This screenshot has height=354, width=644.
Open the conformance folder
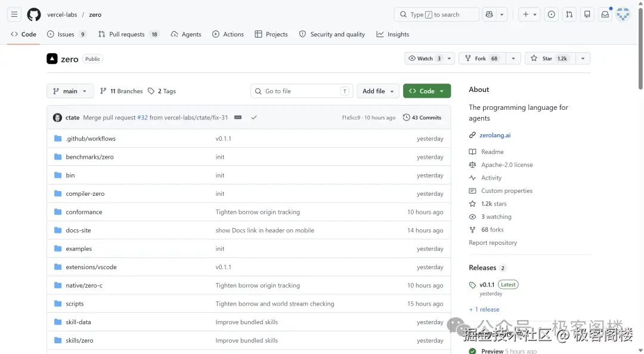pyautogui.click(x=84, y=212)
